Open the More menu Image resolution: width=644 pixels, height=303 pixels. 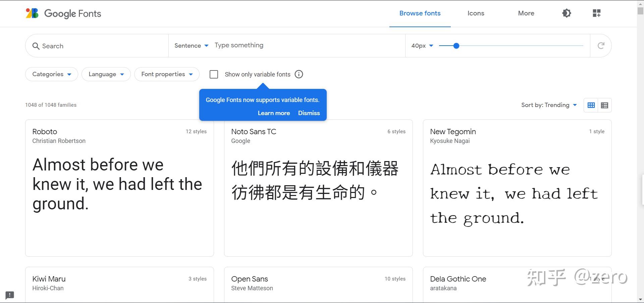[526, 13]
